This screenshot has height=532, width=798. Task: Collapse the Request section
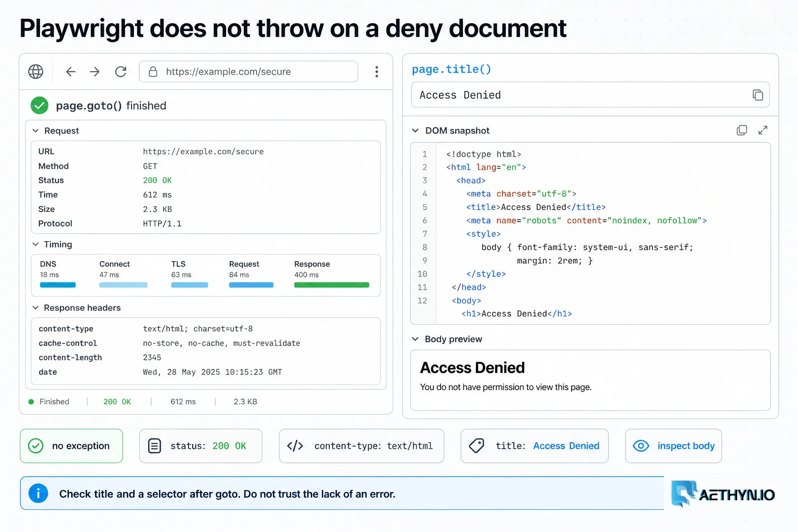(35, 131)
